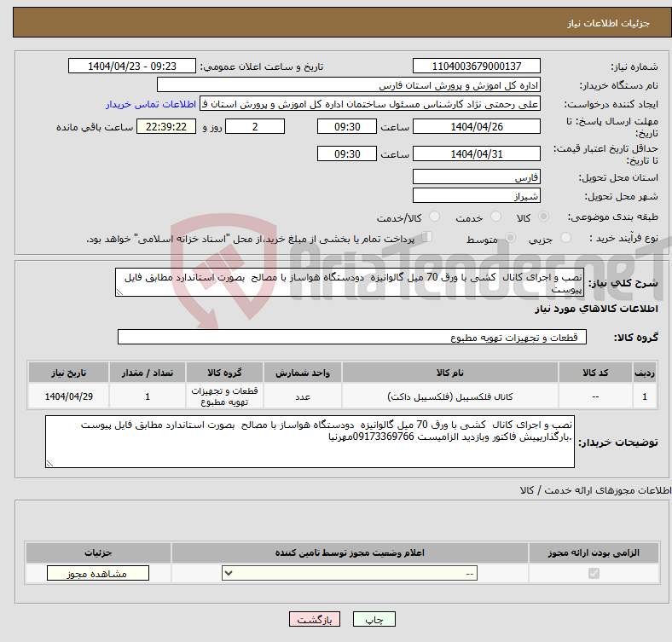Image resolution: width=672 pixels, height=642 pixels.
Task: Click the delivery province field فارس
Action: pyautogui.click(x=476, y=176)
